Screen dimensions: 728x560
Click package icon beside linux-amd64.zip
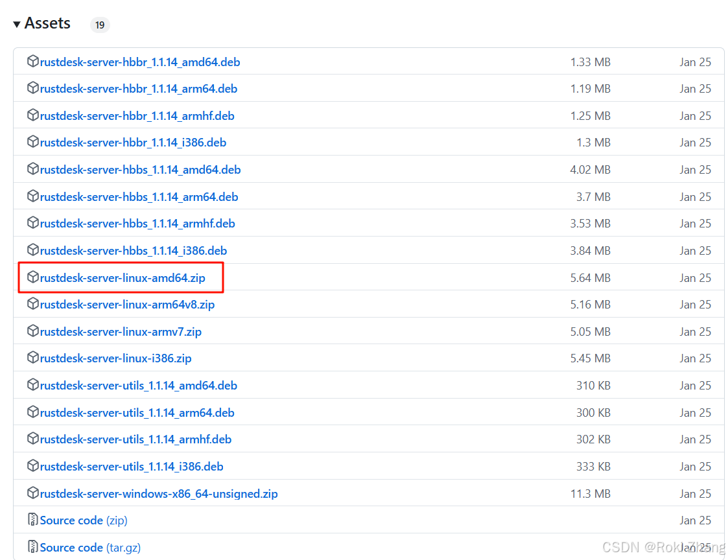point(33,277)
